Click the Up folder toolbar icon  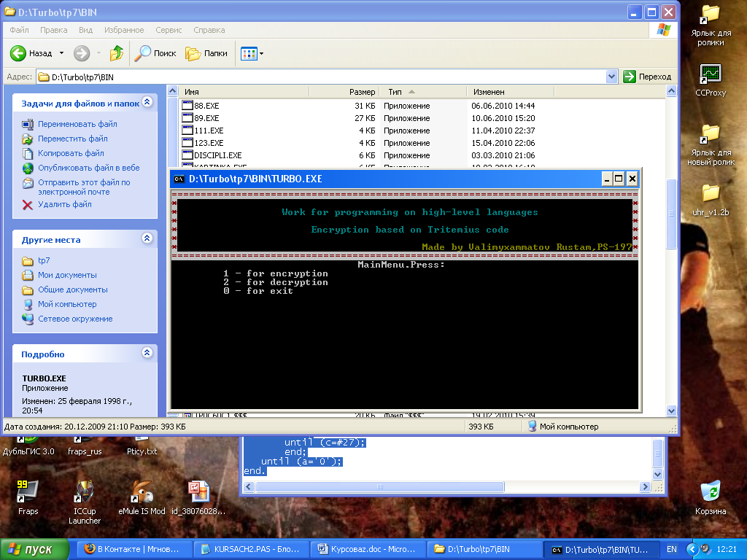tap(116, 53)
